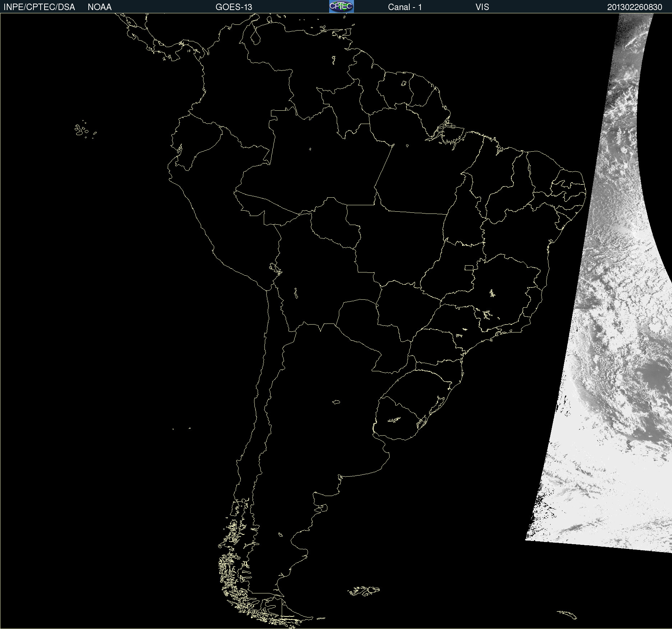Click the Lake Maracaibo outline in Venezuela
This screenshot has height=629, width=672.
tap(256, 36)
